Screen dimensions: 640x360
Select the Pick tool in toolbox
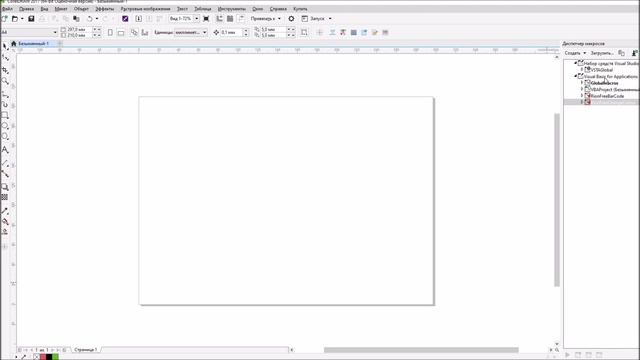5,47
